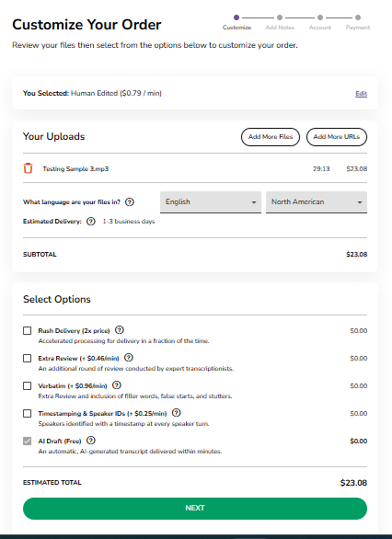This screenshot has height=539, width=392.
Task: Show Rush Delivery help tooltip icon
Action: [x=120, y=330]
